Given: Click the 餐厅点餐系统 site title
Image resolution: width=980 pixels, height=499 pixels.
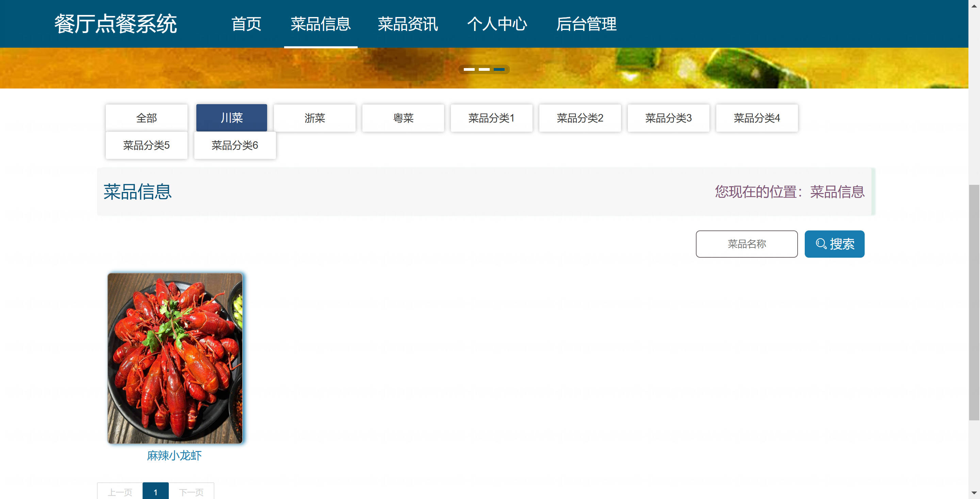Looking at the screenshot, I should click(116, 24).
